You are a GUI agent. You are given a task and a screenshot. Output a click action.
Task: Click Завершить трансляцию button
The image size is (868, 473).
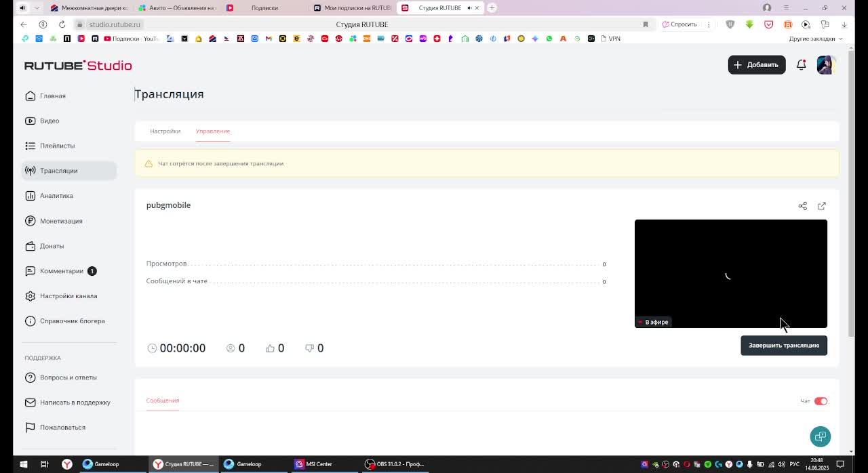784,346
